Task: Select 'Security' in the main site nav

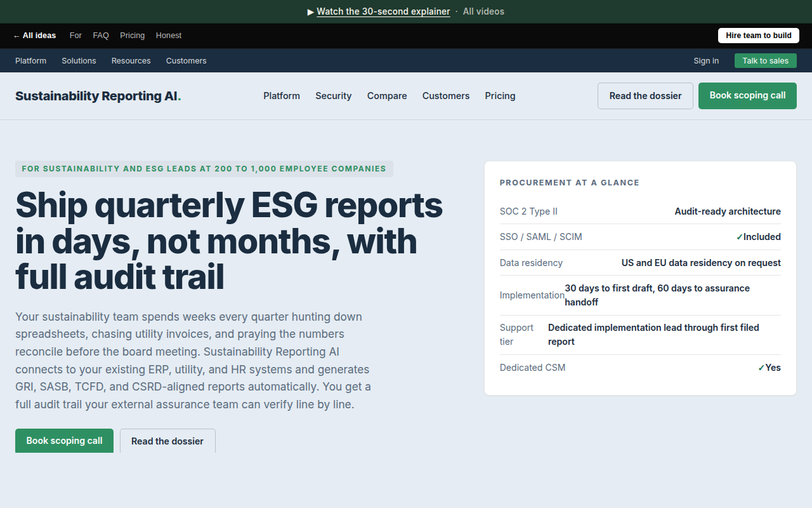Action: coord(334,96)
